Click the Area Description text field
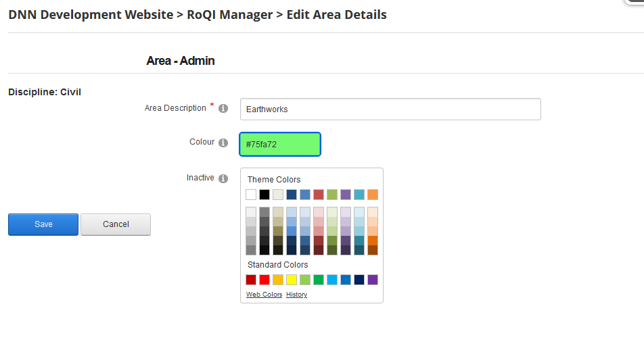This screenshot has width=644, height=348. (x=390, y=109)
